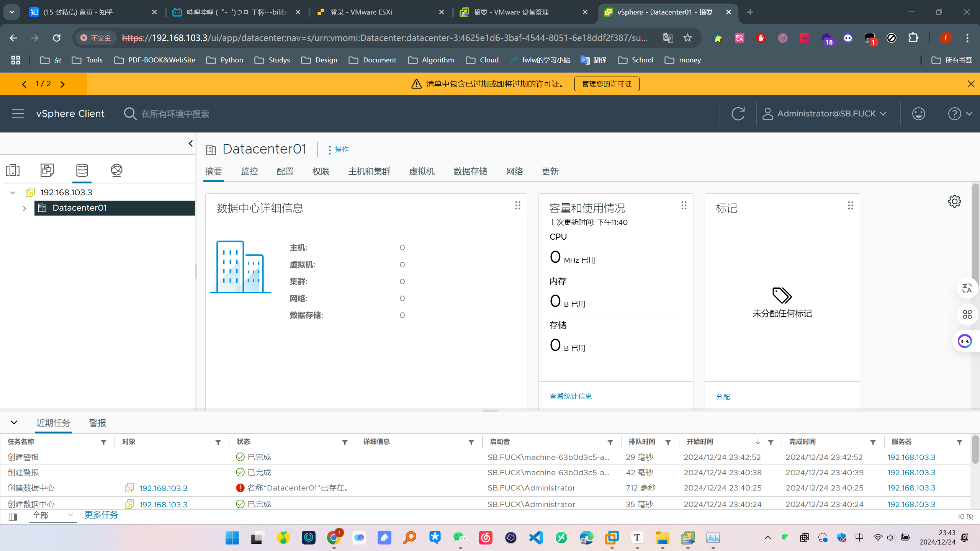The height and width of the screenshot is (551, 980).
Task: Open the feedback smiley icon
Action: (918, 114)
